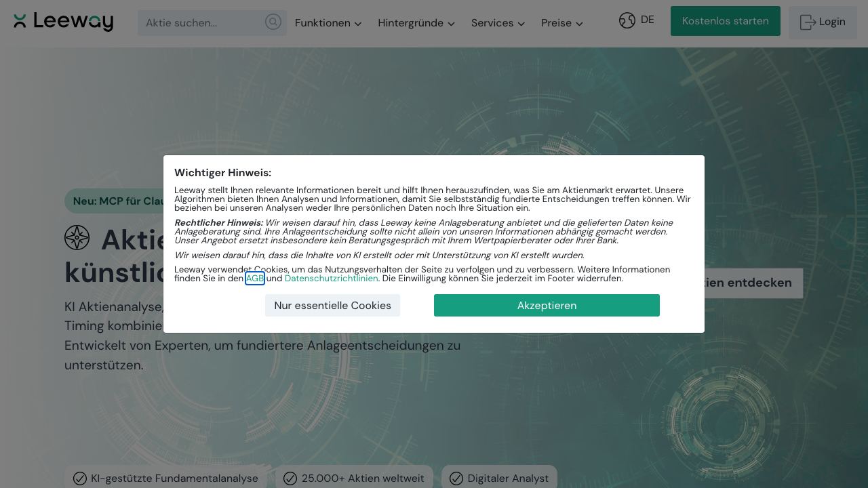Expand the Funktionen chevron arrow

click(x=358, y=24)
